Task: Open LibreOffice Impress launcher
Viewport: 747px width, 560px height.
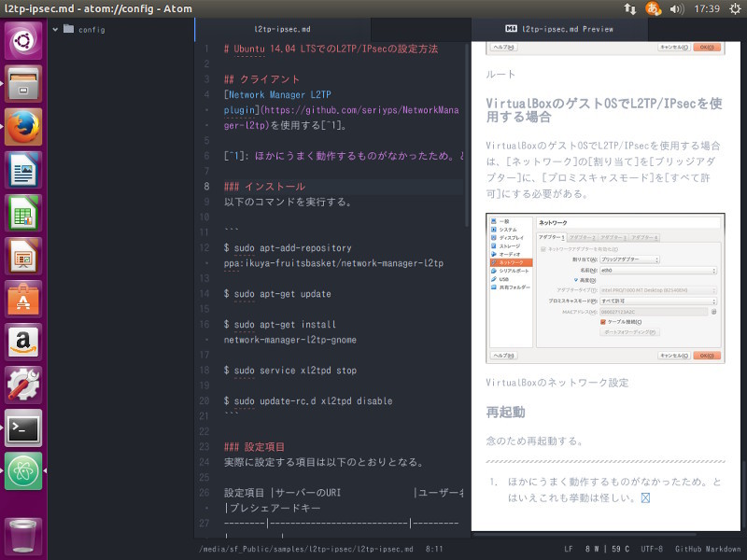Action: pyautogui.click(x=23, y=256)
